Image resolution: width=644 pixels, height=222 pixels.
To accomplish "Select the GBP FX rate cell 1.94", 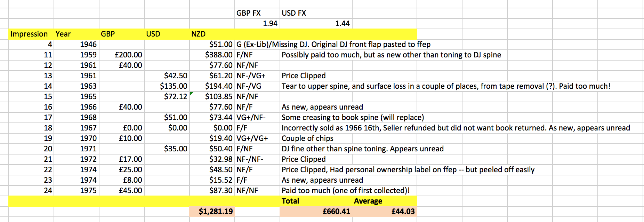I will (x=257, y=24).
